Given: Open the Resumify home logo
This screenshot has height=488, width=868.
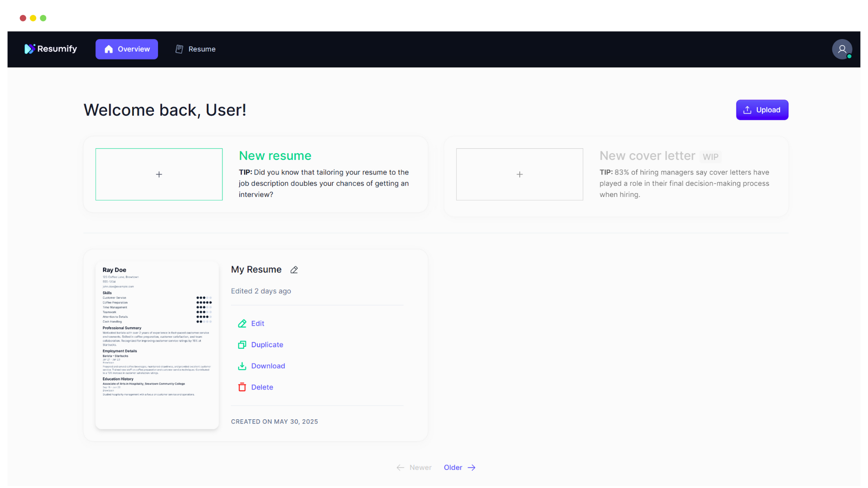Looking at the screenshot, I should 51,49.
